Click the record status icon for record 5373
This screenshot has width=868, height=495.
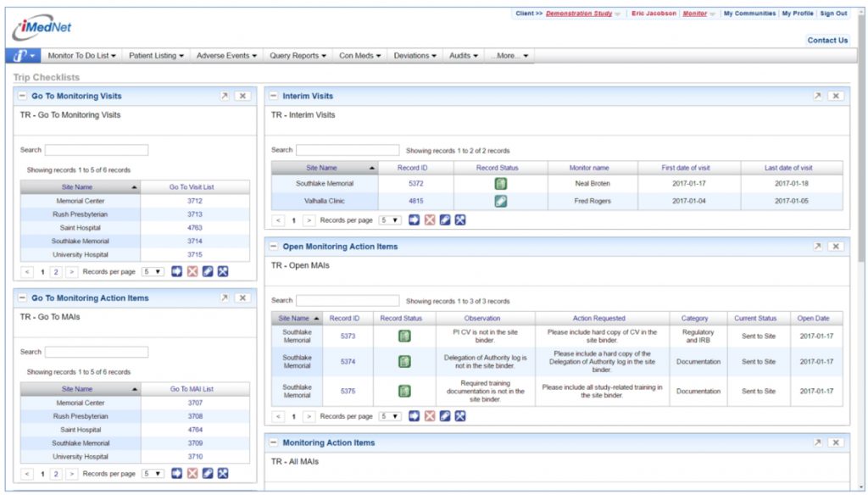[x=405, y=336]
